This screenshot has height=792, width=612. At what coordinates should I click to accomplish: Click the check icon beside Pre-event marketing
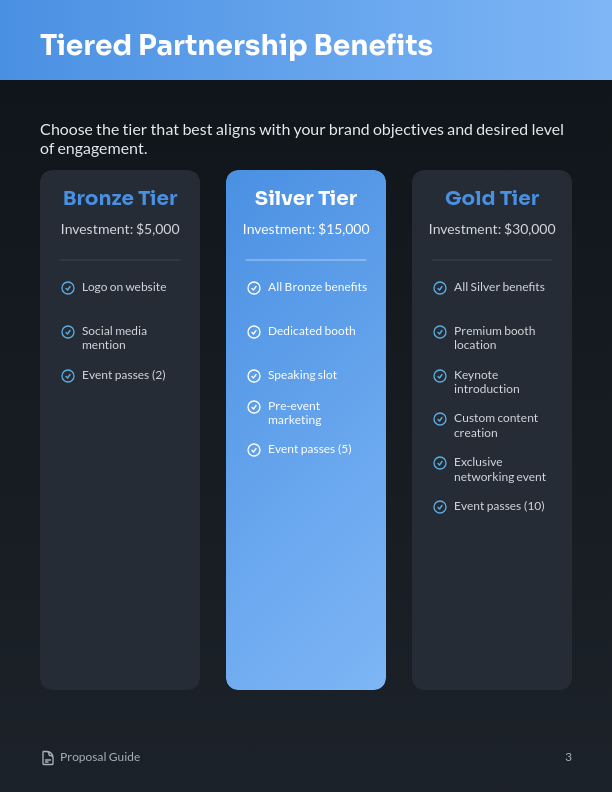[x=254, y=407]
